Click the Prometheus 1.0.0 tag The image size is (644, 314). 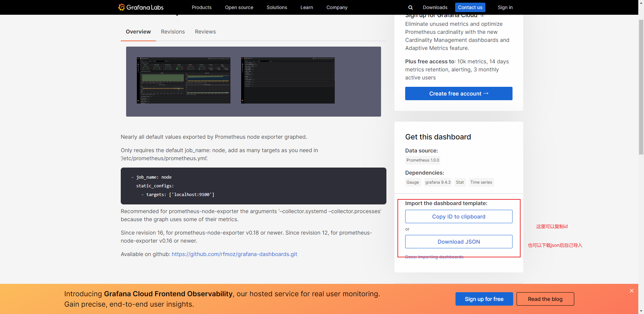423,160
